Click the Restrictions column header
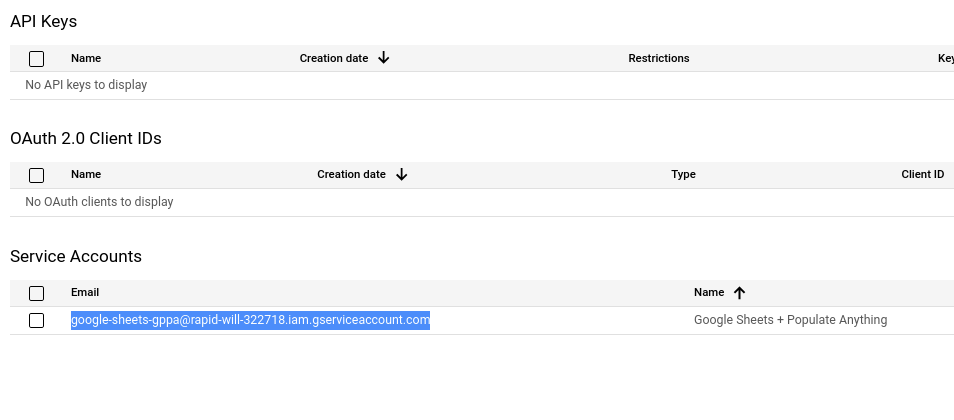Viewport: 954px width, 420px height. (x=658, y=58)
